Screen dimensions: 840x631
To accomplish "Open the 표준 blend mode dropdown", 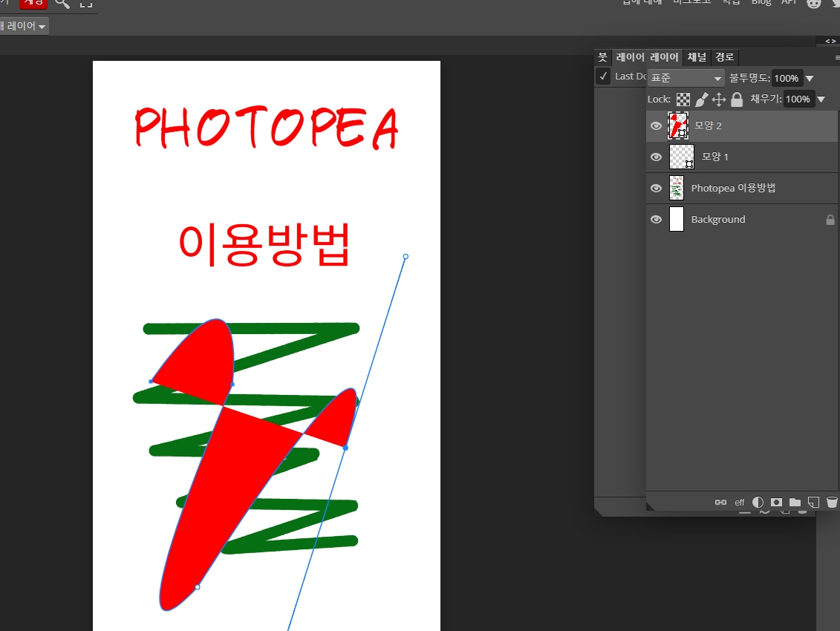I will 686,78.
